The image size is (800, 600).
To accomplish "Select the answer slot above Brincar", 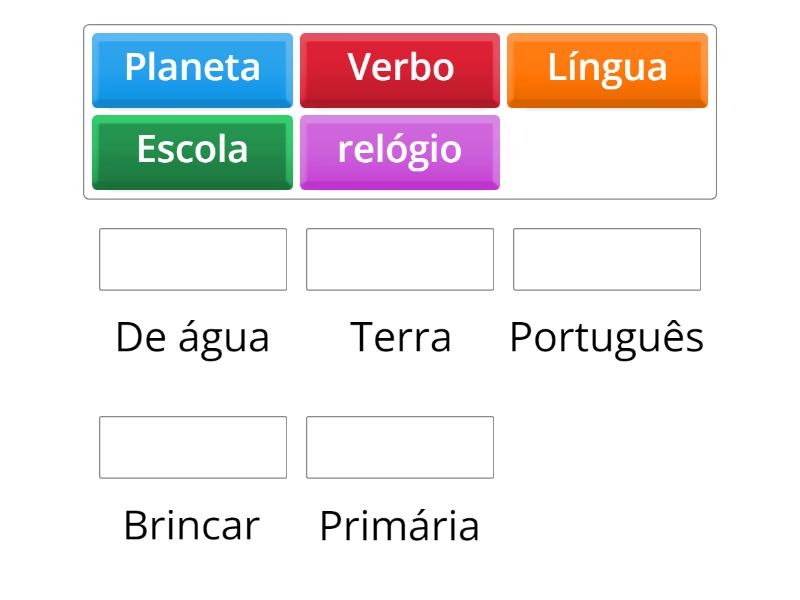I will pos(193,447).
